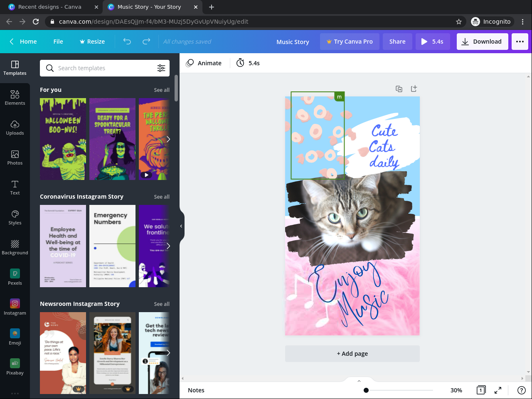Show more Coronavirus Instagram Story templates
Viewport: 532px width, 399px height.
click(x=168, y=246)
